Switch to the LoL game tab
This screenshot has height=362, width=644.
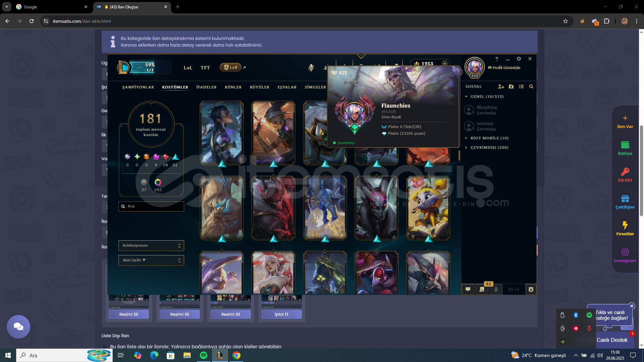pyautogui.click(x=188, y=68)
